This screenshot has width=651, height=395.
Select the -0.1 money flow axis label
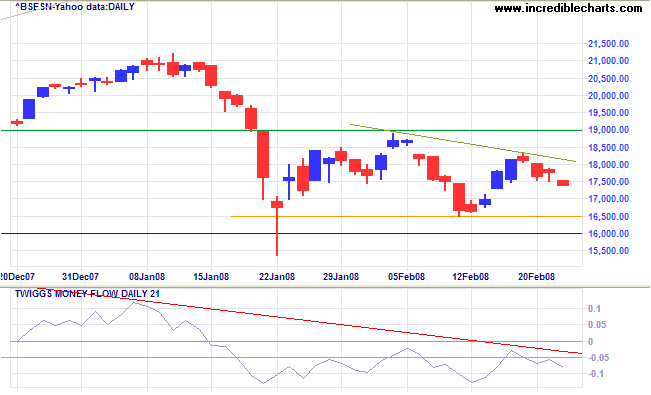tap(595, 374)
